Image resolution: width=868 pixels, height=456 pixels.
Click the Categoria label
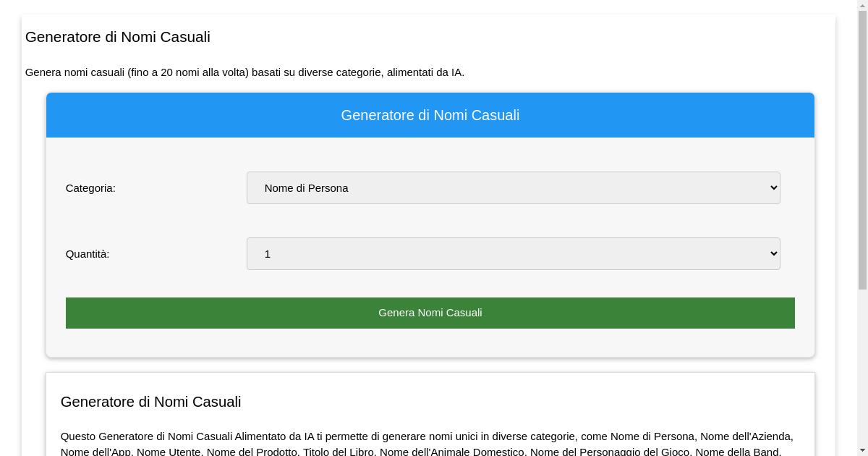pyautogui.click(x=90, y=187)
